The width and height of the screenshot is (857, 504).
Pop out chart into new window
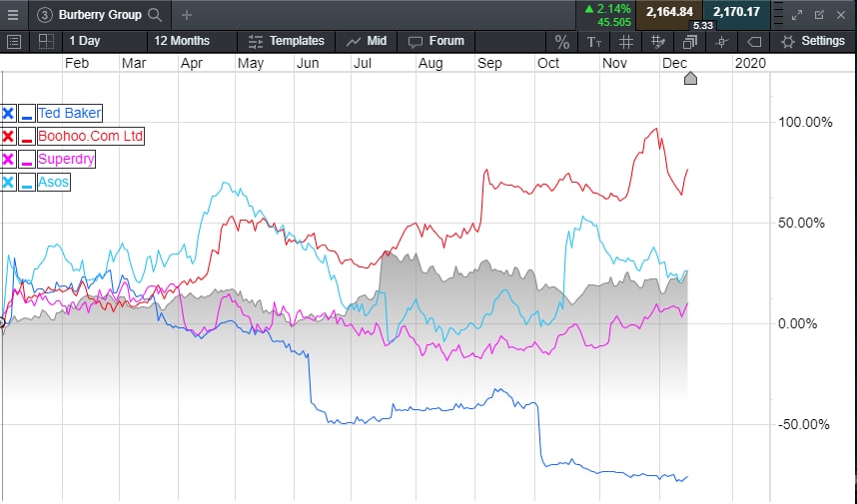pyautogui.click(x=819, y=15)
